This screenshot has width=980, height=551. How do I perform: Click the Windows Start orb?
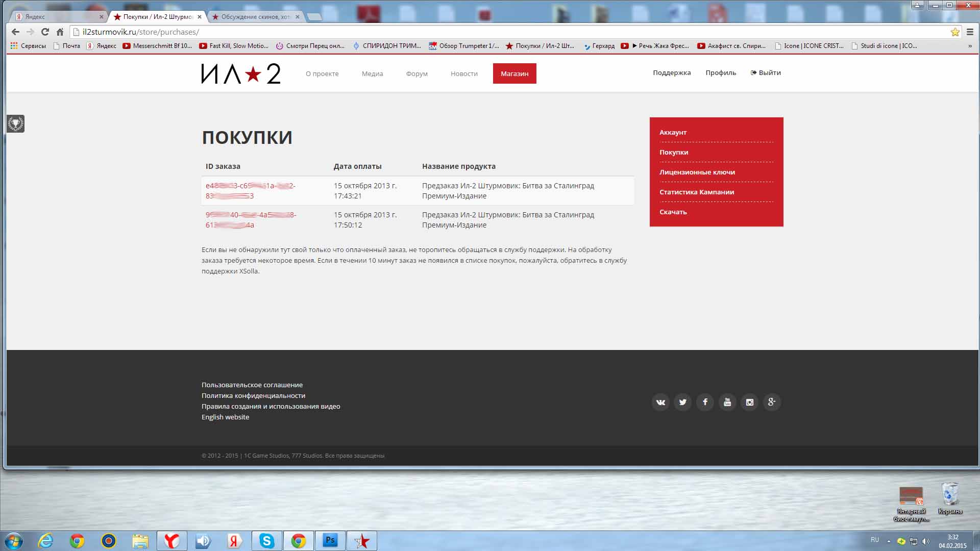coord(13,541)
